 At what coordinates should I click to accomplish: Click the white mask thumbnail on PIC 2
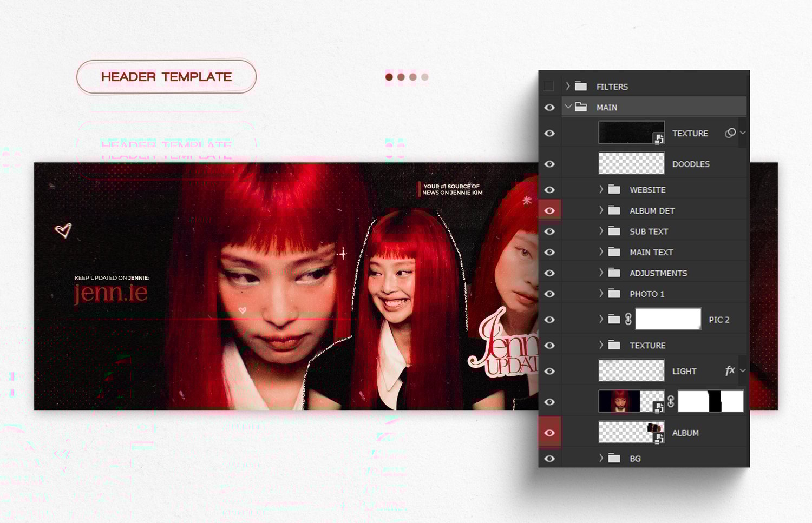point(668,319)
